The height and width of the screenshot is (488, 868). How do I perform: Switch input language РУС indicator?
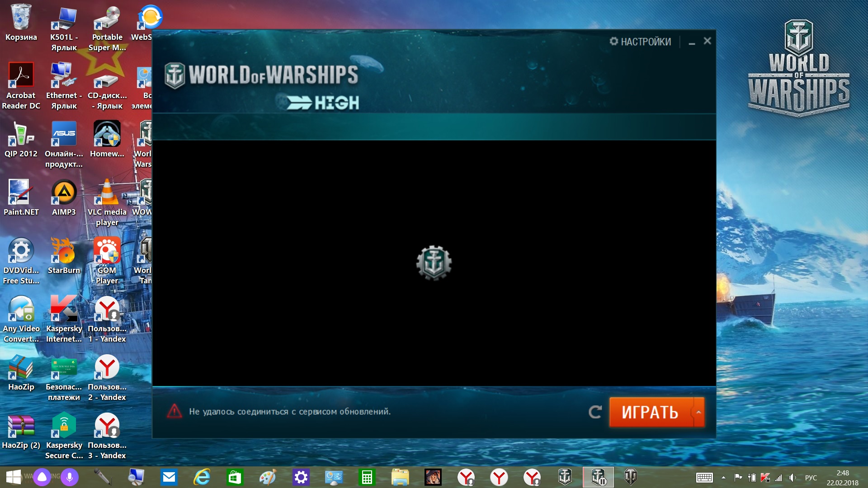click(x=811, y=478)
